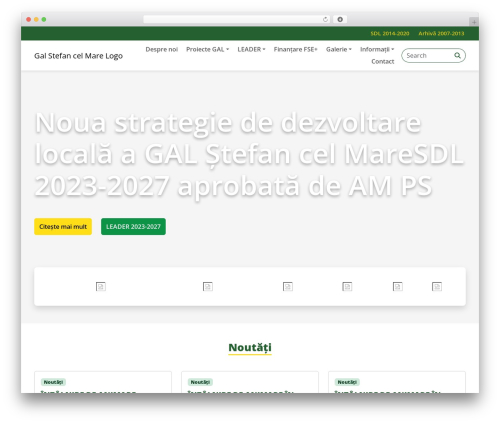Click the yellow Citește mai mult button
The image size is (500, 423).
tap(63, 227)
